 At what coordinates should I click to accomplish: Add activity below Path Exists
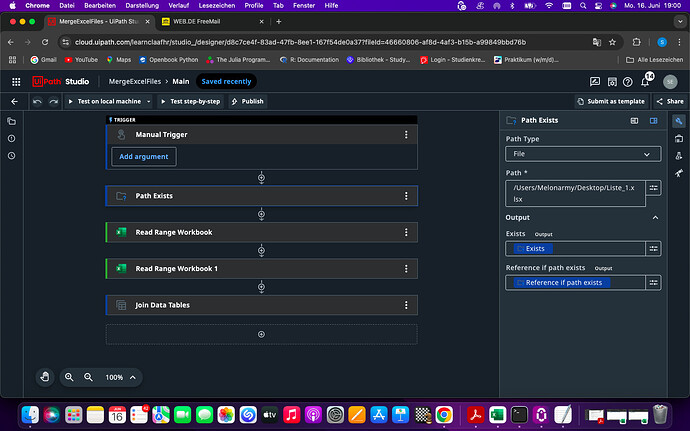click(x=261, y=214)
